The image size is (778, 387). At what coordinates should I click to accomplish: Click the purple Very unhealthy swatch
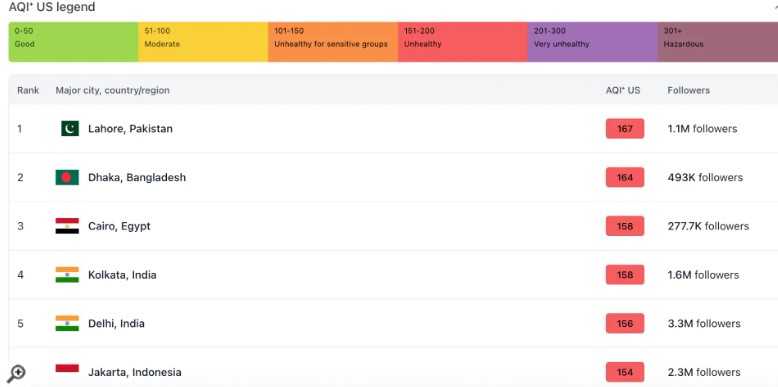pyautogui.click(x=593, y=42)
